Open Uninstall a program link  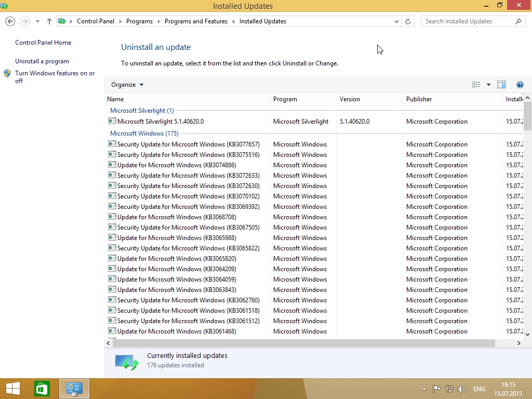coord(42,61)
